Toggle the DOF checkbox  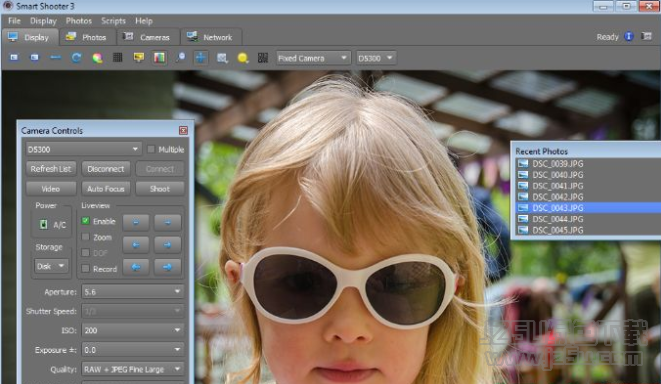point(86,252)
